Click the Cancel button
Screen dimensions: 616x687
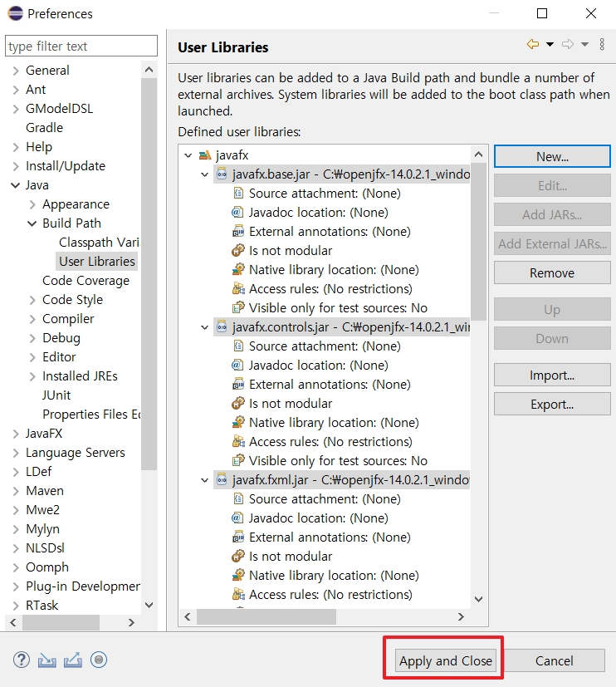click(x=555, y=660)
